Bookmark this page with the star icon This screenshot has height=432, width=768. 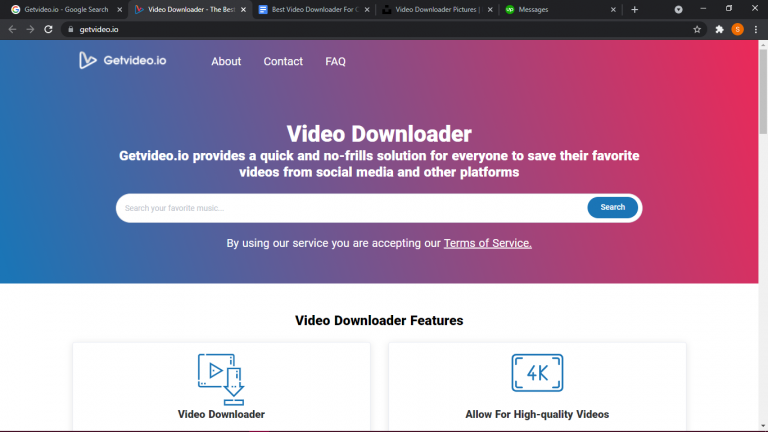[x=697, y=29]
